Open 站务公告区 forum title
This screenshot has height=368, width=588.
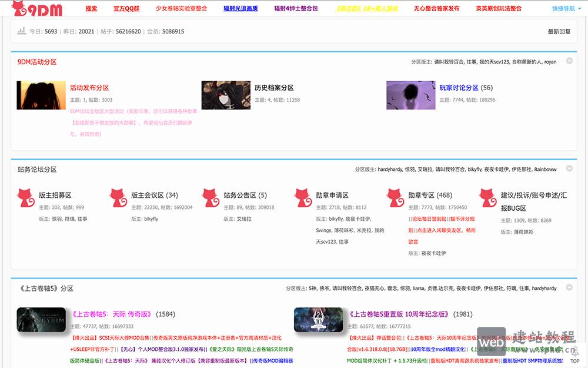point(240,195)
